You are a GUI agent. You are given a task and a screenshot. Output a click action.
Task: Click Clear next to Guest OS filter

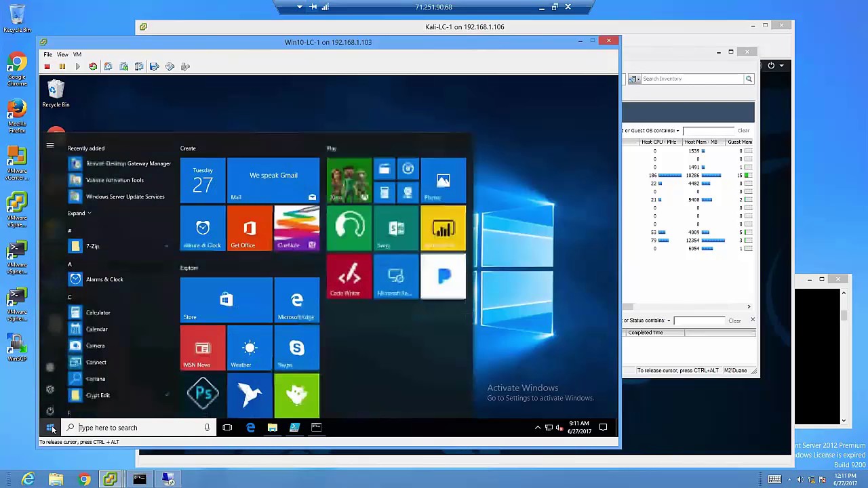click(744, 131)
